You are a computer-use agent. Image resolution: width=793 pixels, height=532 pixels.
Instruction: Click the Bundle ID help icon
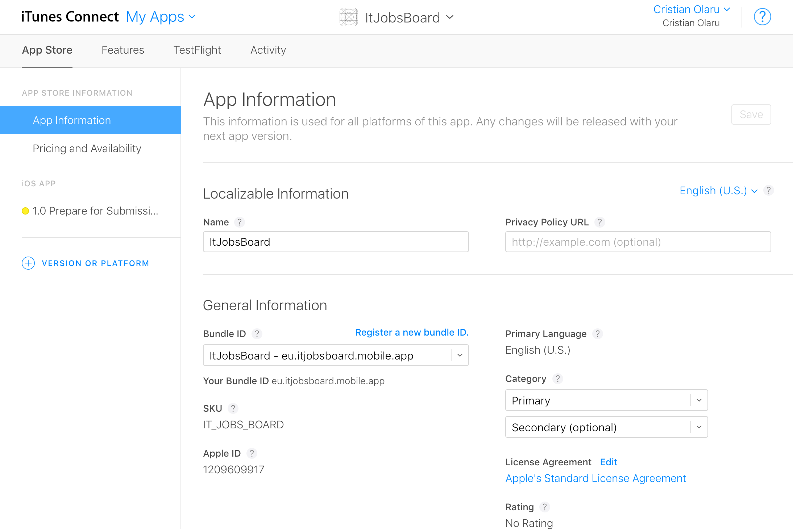tap(257, 334)
